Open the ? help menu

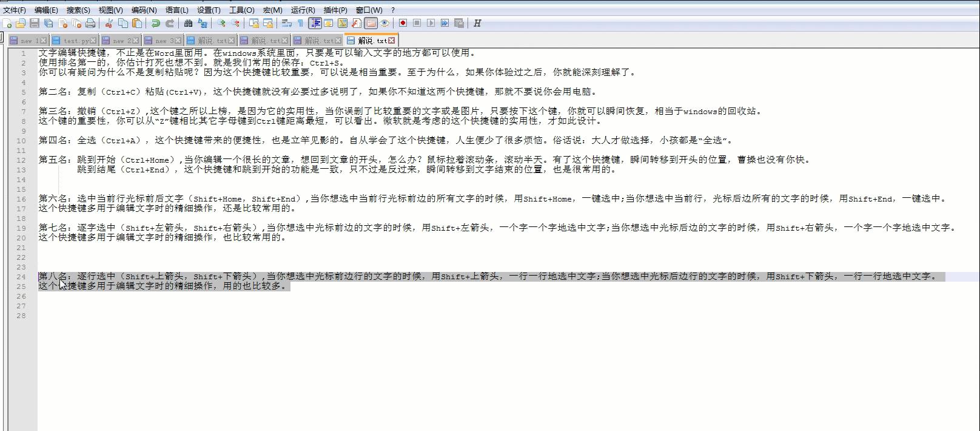(393, 10)
